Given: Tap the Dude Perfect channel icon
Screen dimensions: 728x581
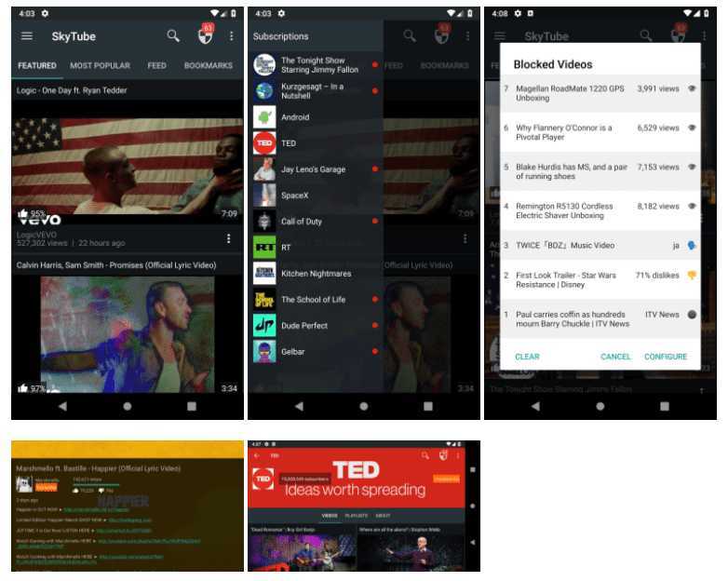Looking at the screenshot, I should pos(264,326).
